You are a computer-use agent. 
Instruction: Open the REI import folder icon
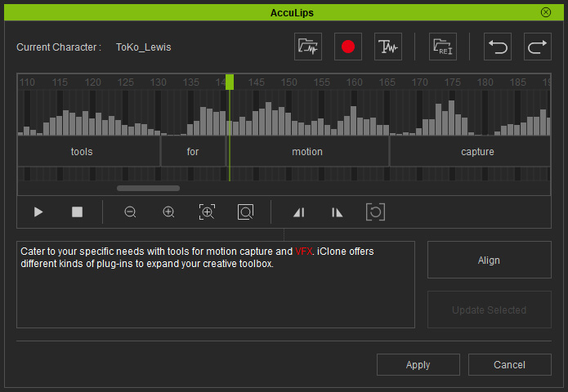(x=442, y=47)
